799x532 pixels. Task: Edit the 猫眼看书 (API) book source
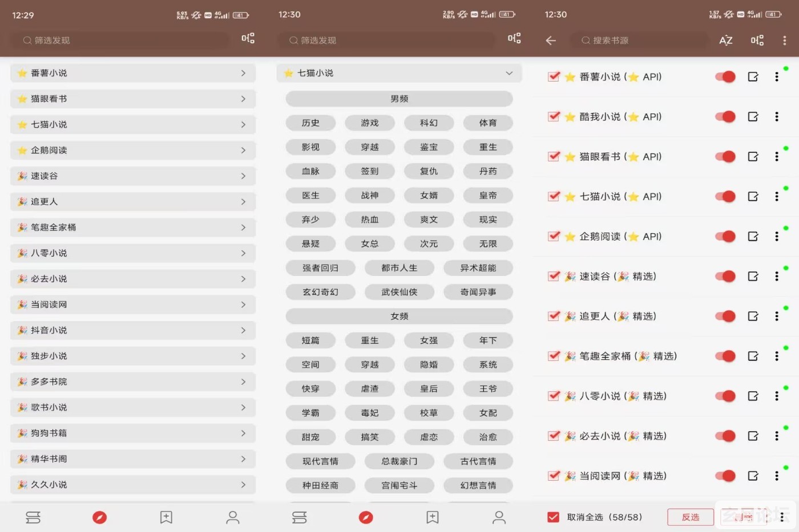click(753, 157)
